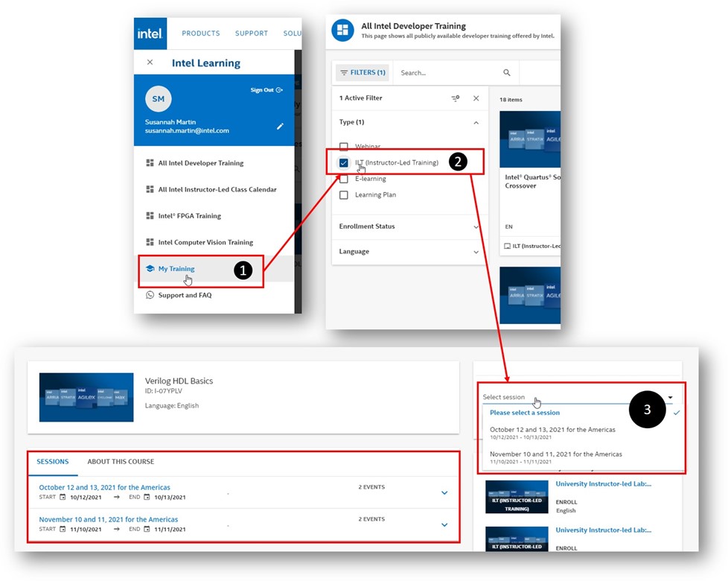Click the pencil edit profile icon
Viewport: 728px width, 581px height.
(280, 127)
